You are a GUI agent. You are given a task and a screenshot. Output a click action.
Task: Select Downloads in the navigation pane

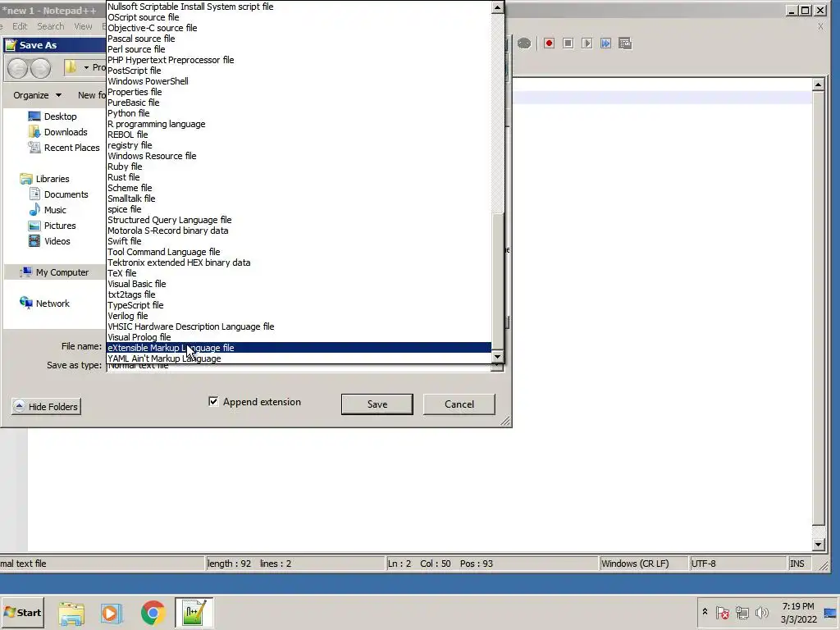tap(66, 132)
